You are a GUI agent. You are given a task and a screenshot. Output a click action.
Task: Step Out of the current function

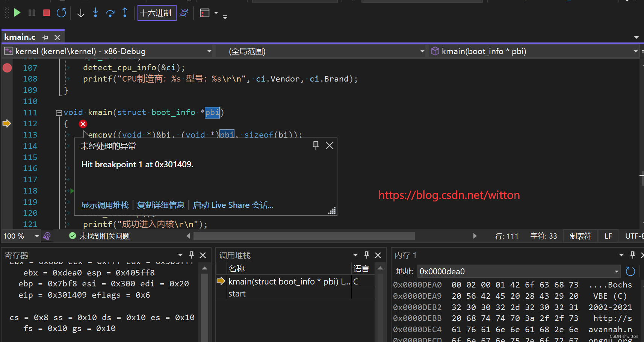click(125, 13)
